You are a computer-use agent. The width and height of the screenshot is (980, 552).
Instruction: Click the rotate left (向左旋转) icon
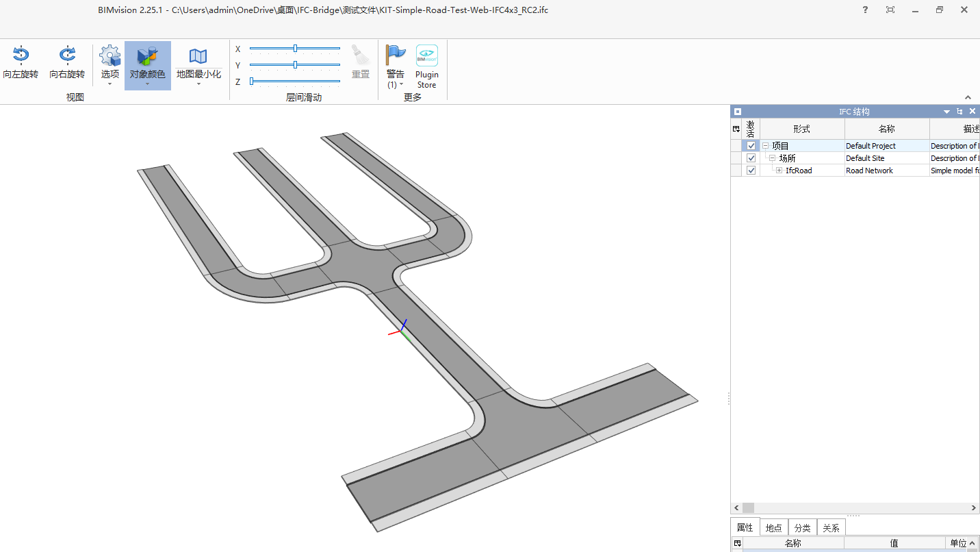pyautogui.click(x=21, y=55)
